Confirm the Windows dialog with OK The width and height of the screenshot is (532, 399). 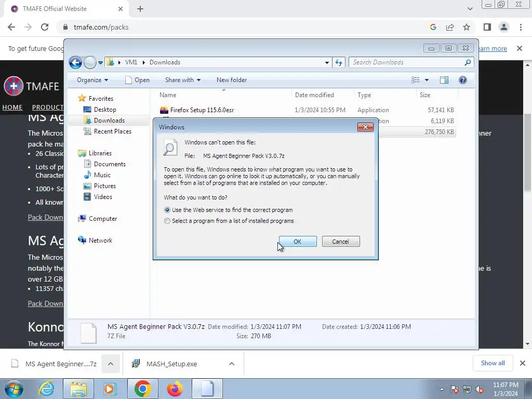(298, 242)
